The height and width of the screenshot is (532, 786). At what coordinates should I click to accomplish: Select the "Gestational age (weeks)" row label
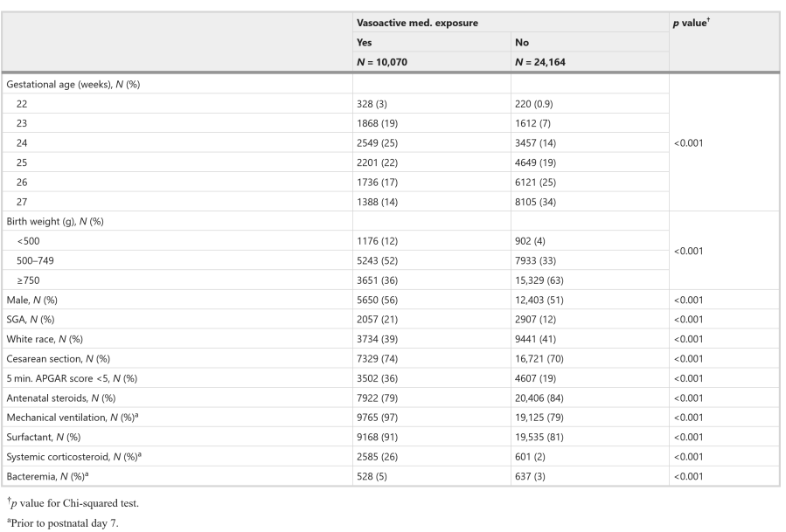point(66,83)
